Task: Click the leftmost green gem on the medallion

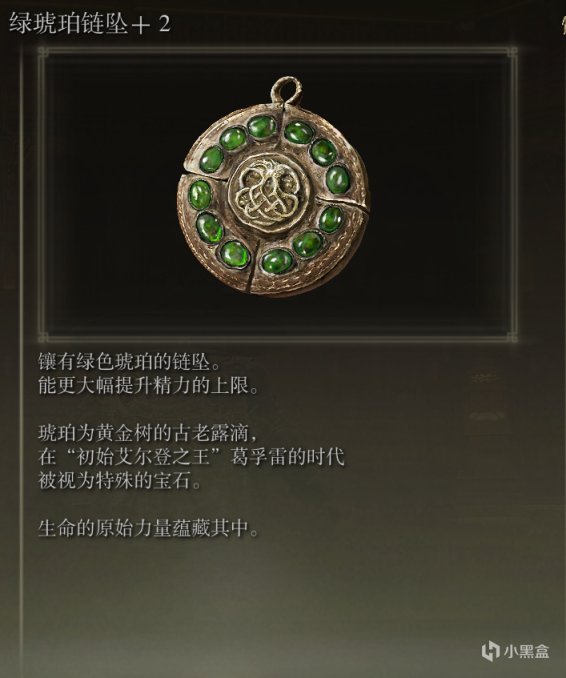Action: click(x=200, y=195)
